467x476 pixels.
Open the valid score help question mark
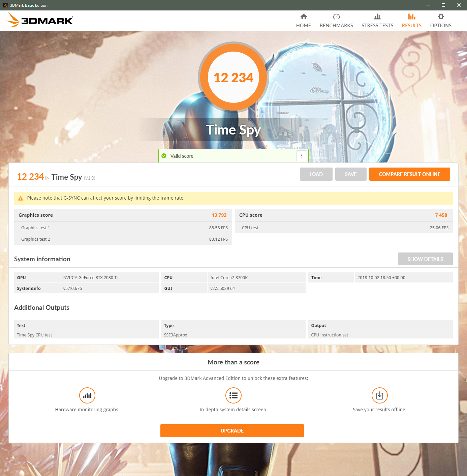click(301, 156)
